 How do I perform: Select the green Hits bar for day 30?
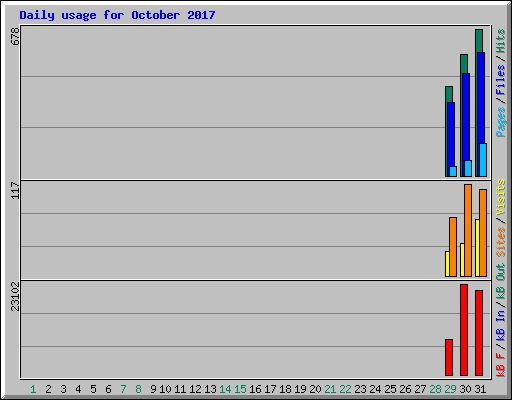pyautogui.click(x=464, y=64)
